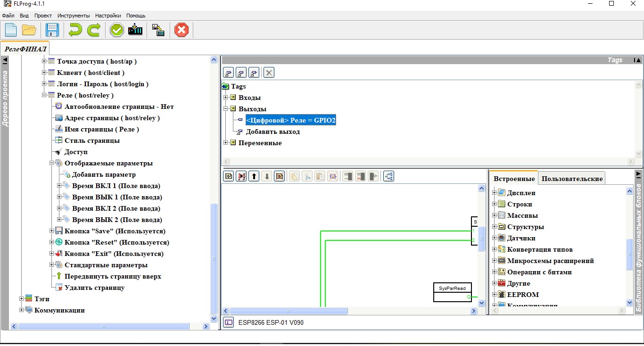This screenshot has height=346, width=644.
Task: Open the Проект menu
Action: 43,16
